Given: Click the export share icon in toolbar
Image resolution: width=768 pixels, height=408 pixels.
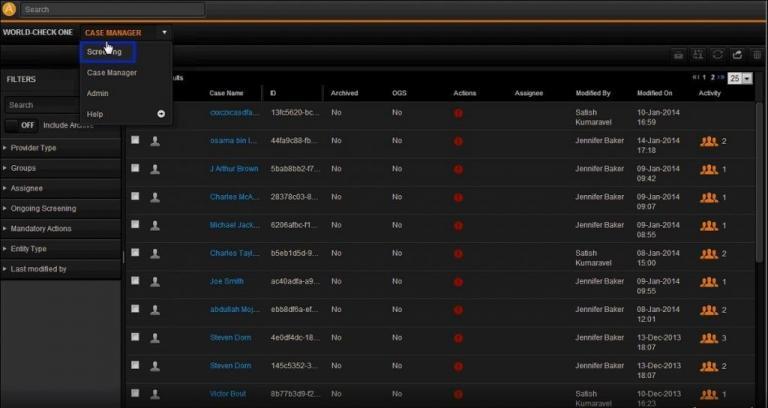Looking at the screenshot, I should (737, 55).
